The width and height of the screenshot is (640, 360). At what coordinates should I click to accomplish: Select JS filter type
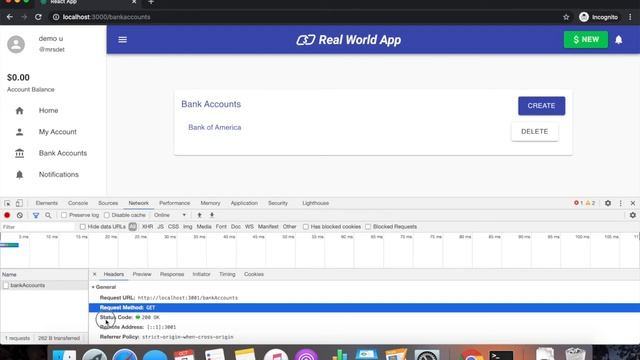tap(160, 227)
